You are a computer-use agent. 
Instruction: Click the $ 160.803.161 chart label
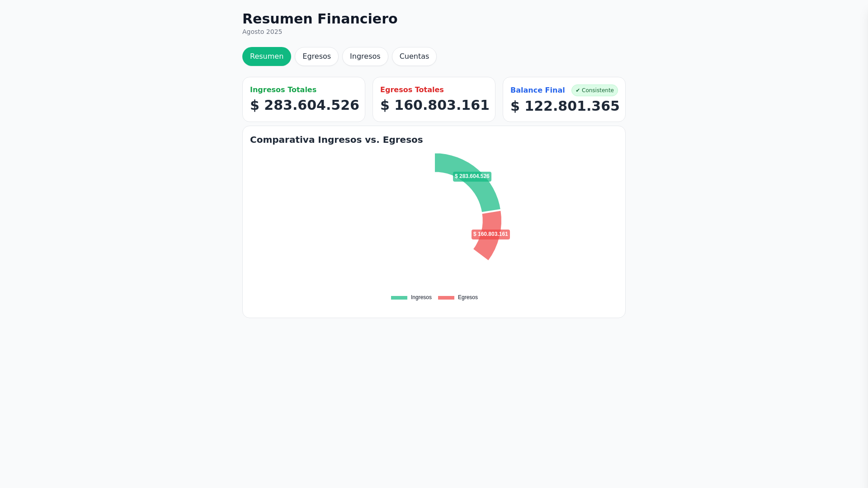click(491, 235)
